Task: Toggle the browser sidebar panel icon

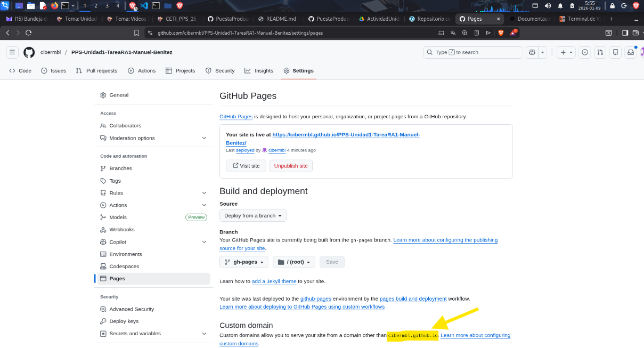Action: (625, 33)
